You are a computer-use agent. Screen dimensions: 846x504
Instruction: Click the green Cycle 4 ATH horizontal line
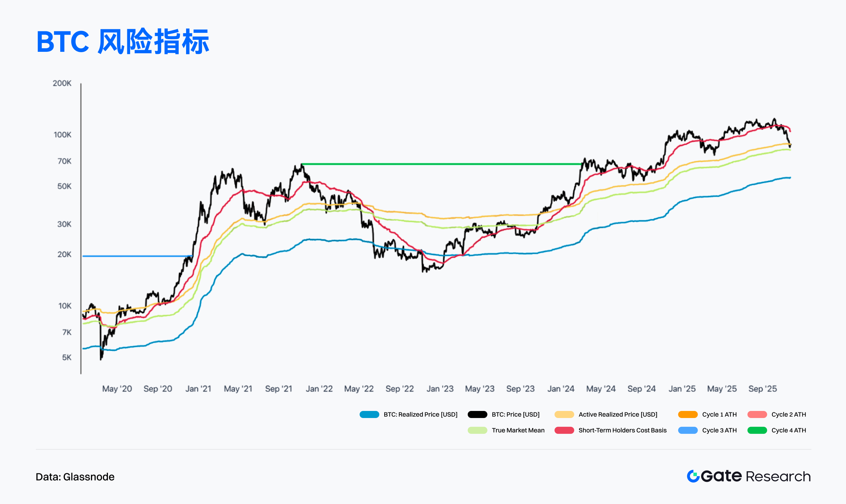click(x=441, y=164)
